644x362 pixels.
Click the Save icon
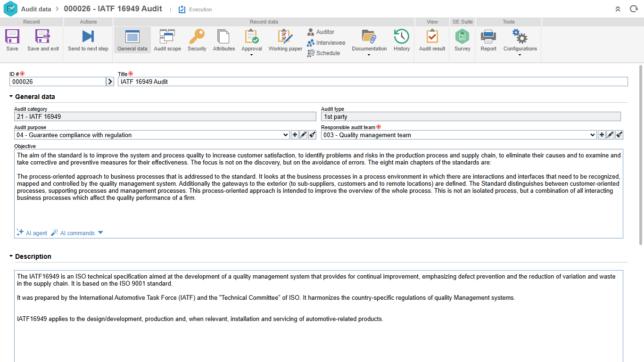click(x=12, y=37)
